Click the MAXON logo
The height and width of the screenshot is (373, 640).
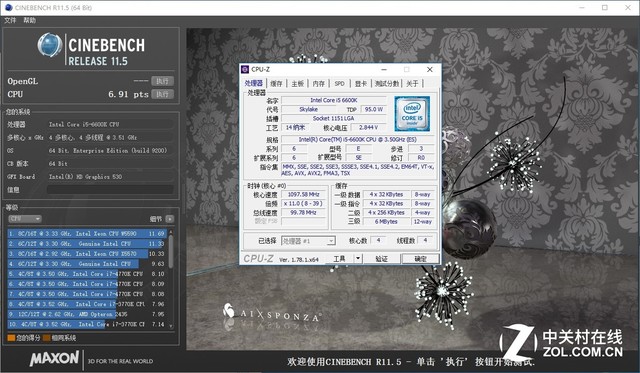tap(54, 359)
